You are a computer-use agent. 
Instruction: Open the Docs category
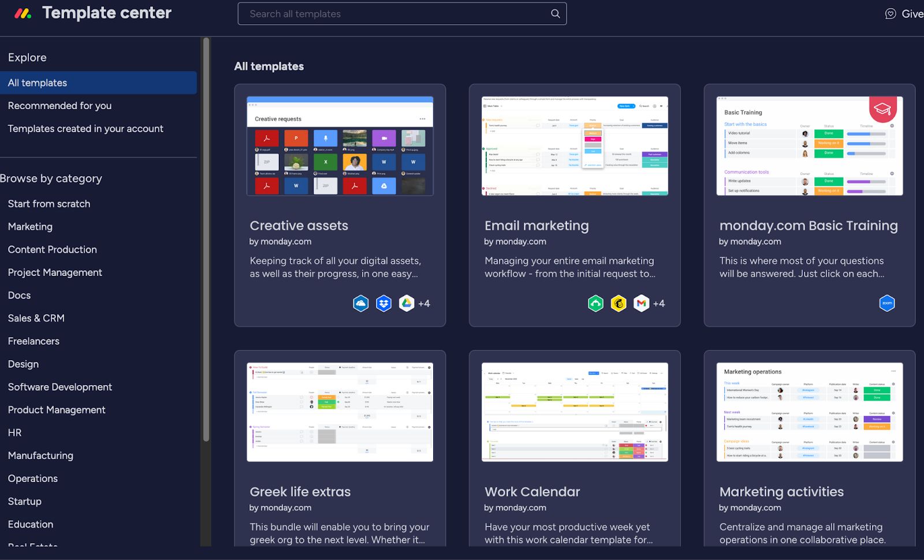tap(19, 296)
